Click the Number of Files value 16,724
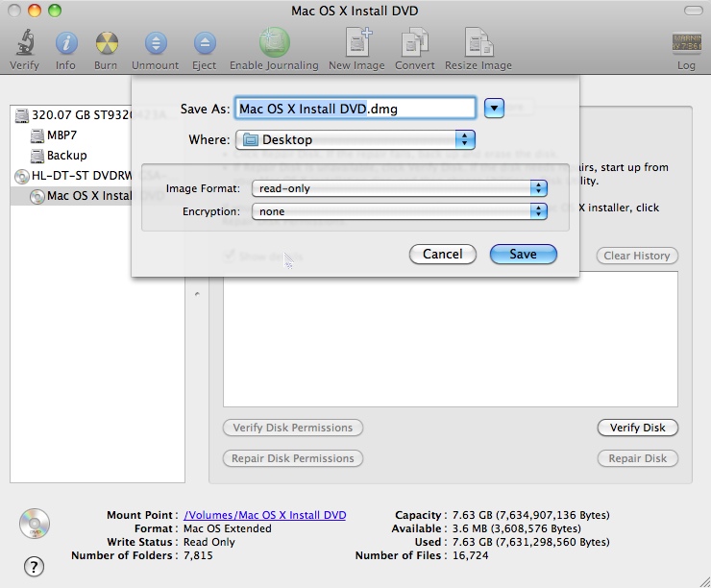The height and width of the screenshot is (588, 711). pyautogui.click(x=470, y=555)
